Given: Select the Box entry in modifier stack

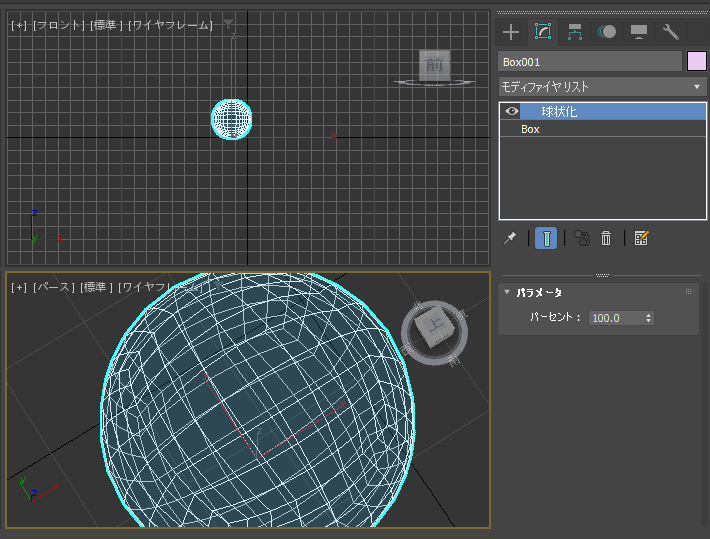Looking at the screenshot, I should (x=603, y=129).
